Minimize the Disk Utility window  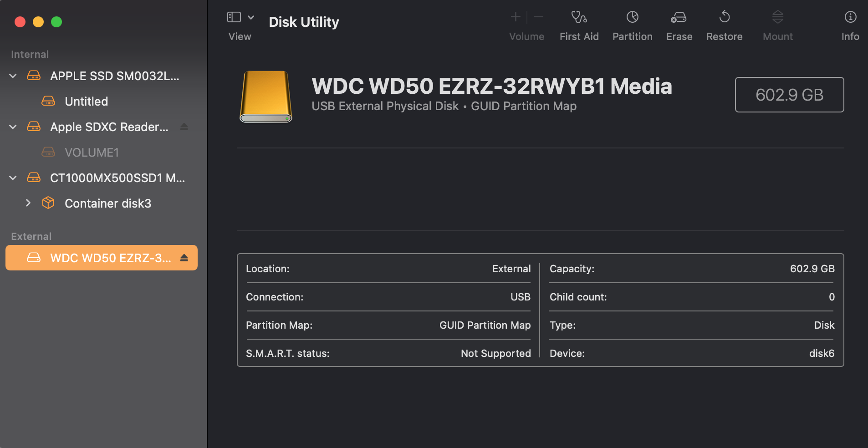pyautogui.click(x=38, y=22)
